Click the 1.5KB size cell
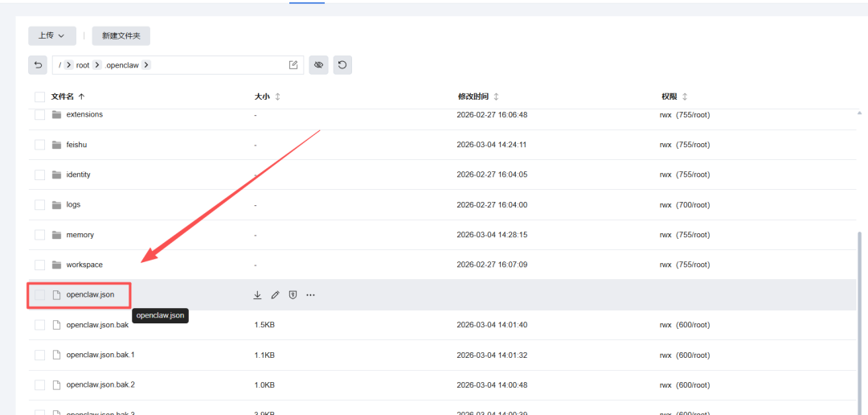868x415 pixels. [264, 325]
